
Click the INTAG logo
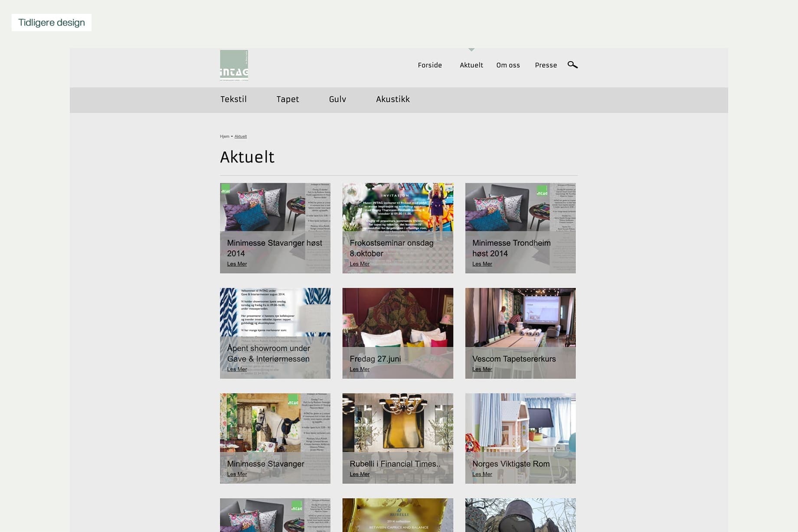click(x=234, y=65)
